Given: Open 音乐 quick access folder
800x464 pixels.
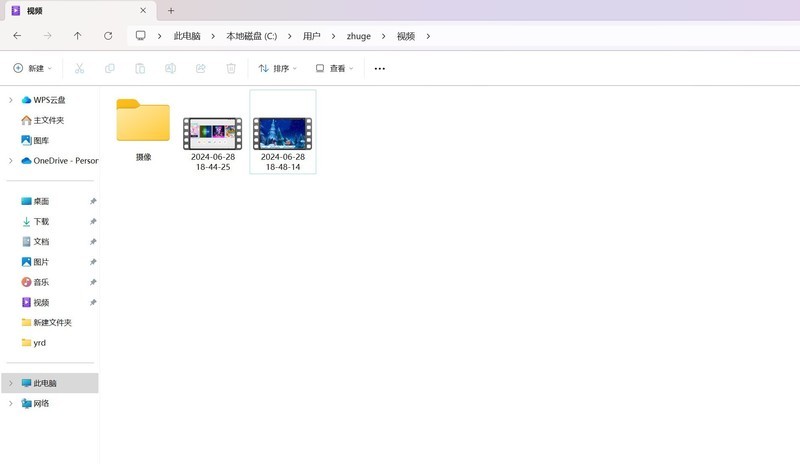Looking at the screenshot, I should point(35,282).
